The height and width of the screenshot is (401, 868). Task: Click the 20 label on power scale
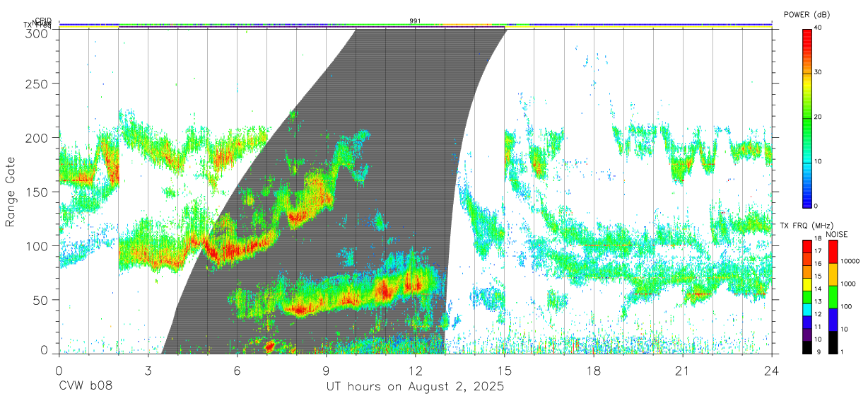point(819,117)
